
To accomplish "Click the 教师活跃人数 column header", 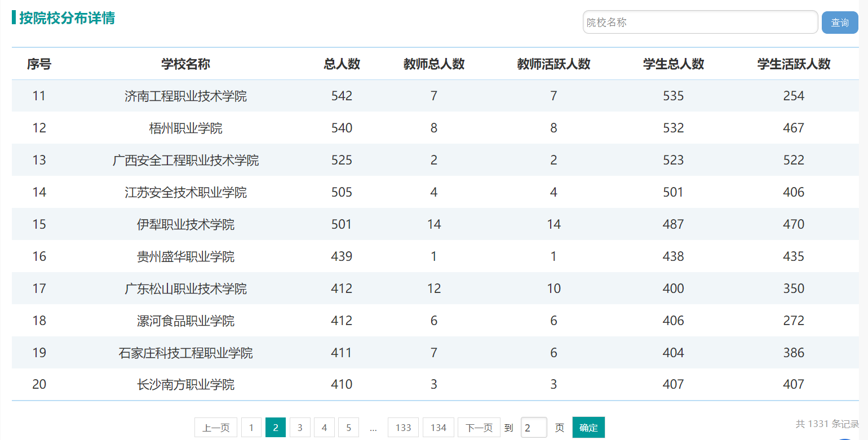I will click(x=553, y=64).
